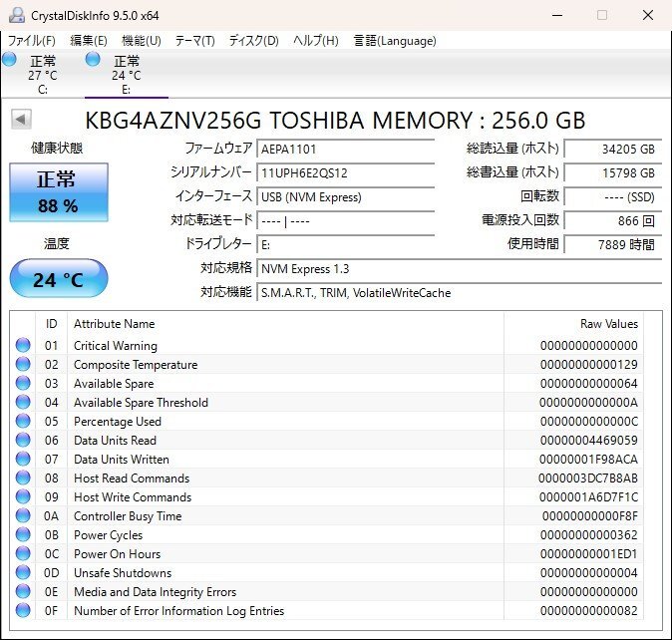Select the E: drive tab at 24 °C
This screenshot has width=672, height=640.
(127, 74)
